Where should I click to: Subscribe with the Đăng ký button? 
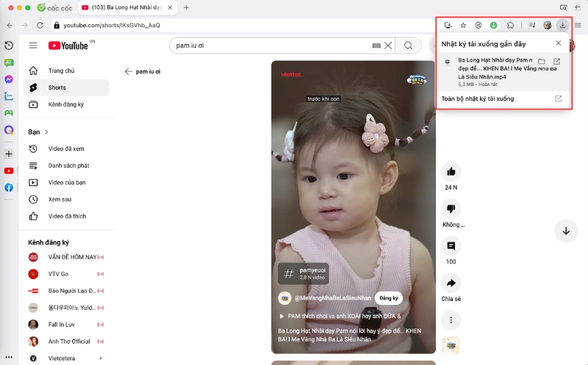389,298
